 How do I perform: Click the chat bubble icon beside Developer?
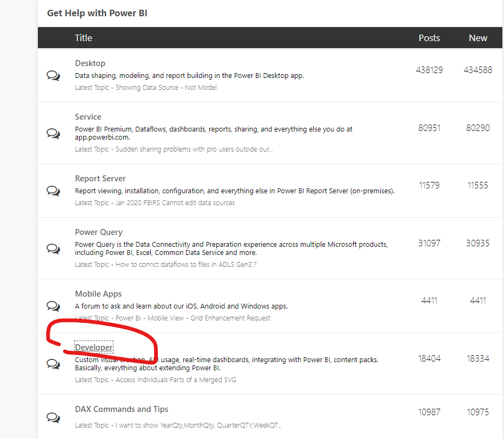(53, 364)
